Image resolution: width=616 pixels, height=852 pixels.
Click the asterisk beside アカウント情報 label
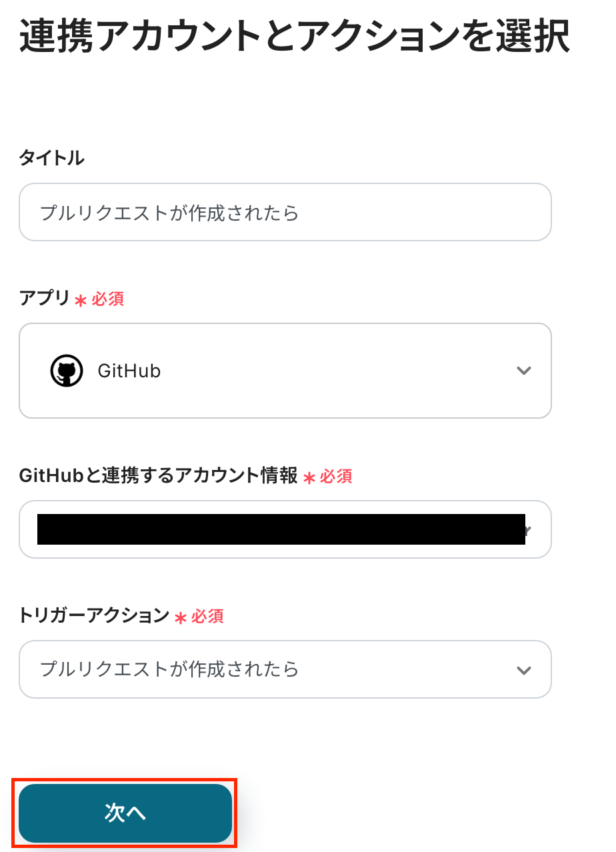[x=309, y=477]
